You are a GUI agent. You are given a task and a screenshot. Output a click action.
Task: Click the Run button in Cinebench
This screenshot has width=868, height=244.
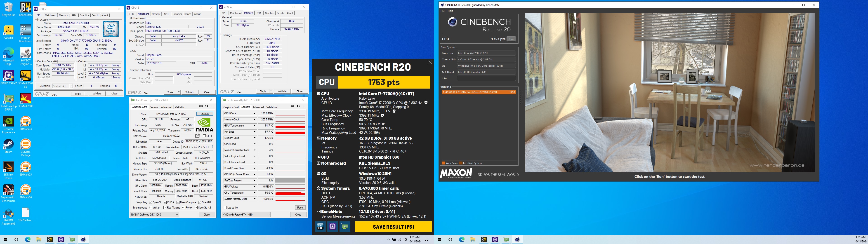pos(511,39)
